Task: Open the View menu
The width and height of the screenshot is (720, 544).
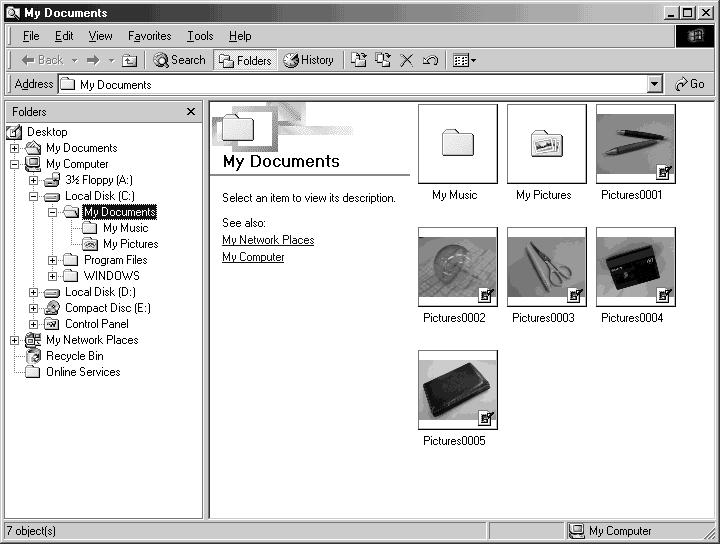Action: point(100,36)
